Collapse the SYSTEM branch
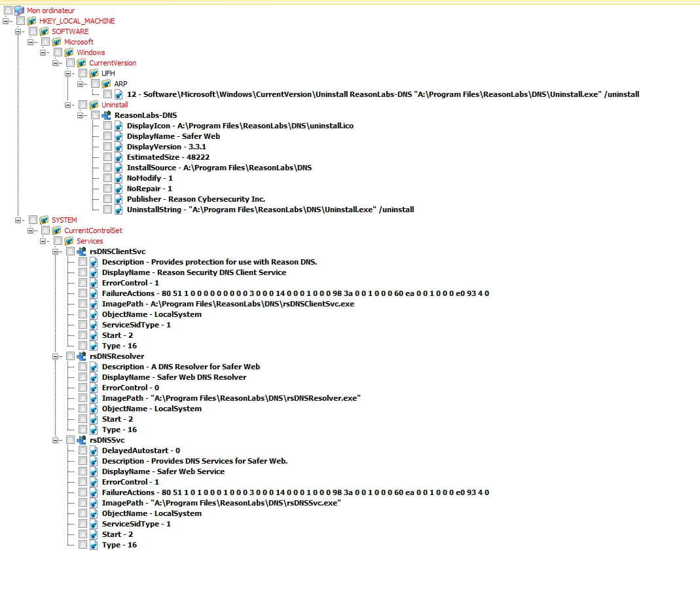This screenshot has width=700, height=607. 18,220
